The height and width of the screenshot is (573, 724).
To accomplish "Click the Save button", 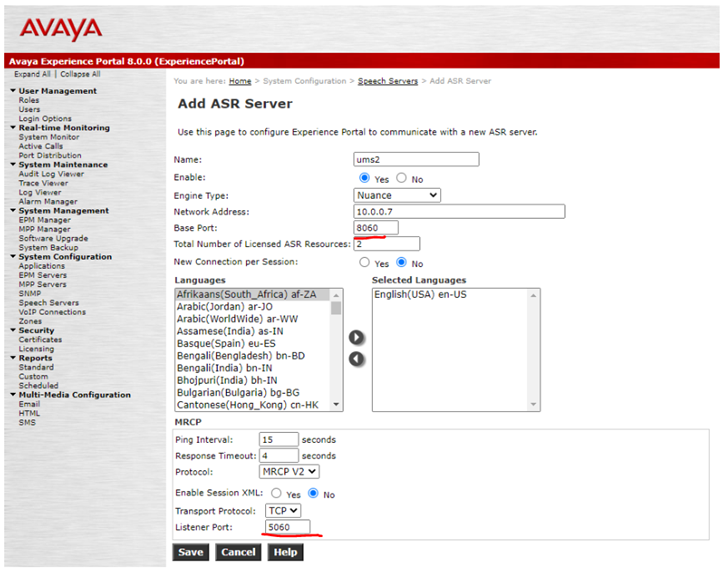I will pyautogui.click(x=191, y=552).
